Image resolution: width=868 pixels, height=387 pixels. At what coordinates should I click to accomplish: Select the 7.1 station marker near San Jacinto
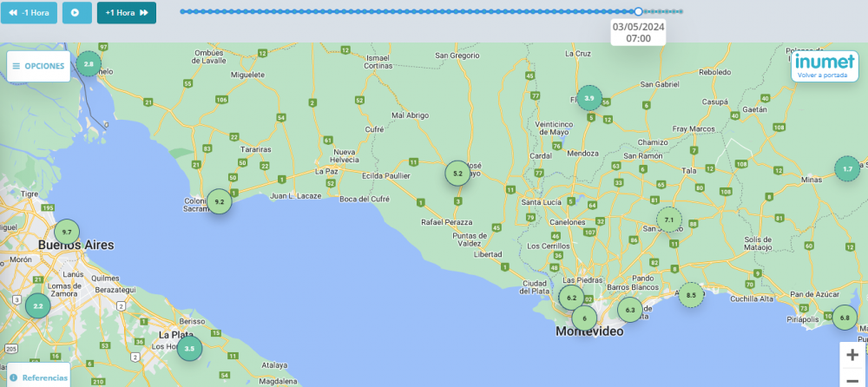(669, 220)
